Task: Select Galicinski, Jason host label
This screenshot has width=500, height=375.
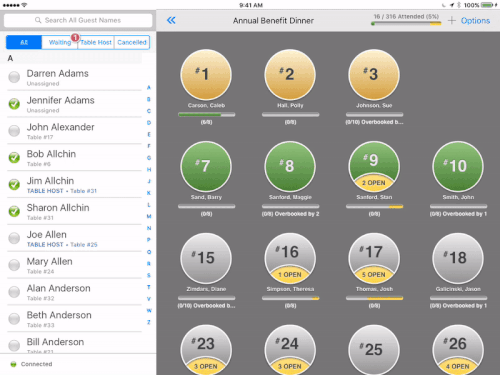Action: tap(458, 289)
